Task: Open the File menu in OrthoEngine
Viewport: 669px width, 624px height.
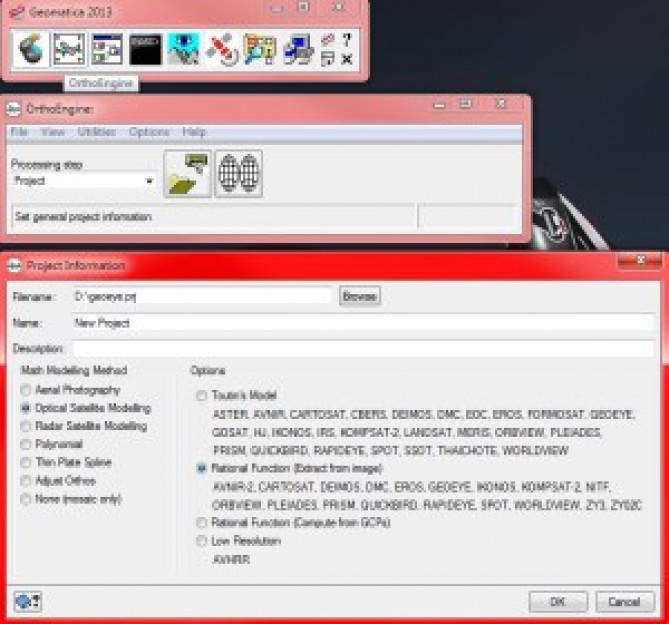Action: (19, 132)
